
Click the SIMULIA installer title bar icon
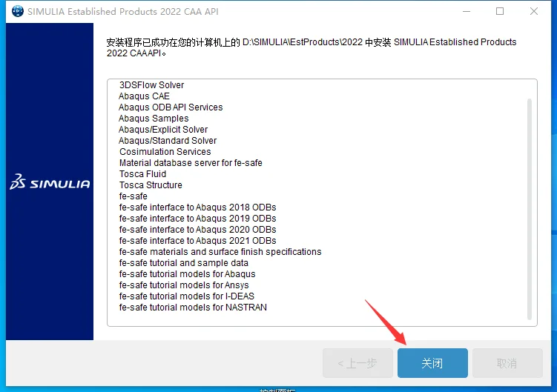[17, 11]
